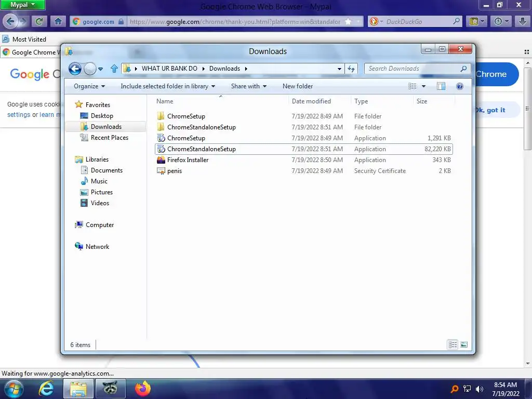The image size is (532, 399).
Task: Click DuckDuckGo search magnifier icon
Action: click(456, 21)
